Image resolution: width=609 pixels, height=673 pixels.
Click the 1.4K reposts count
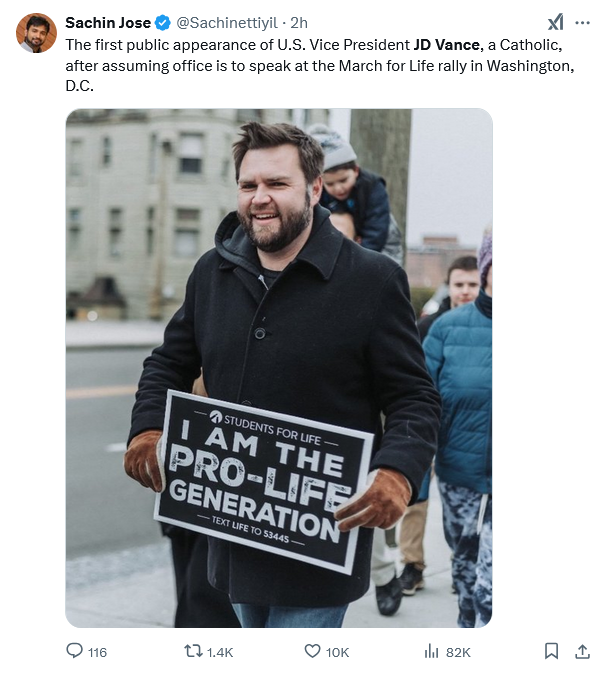[219, 652]
